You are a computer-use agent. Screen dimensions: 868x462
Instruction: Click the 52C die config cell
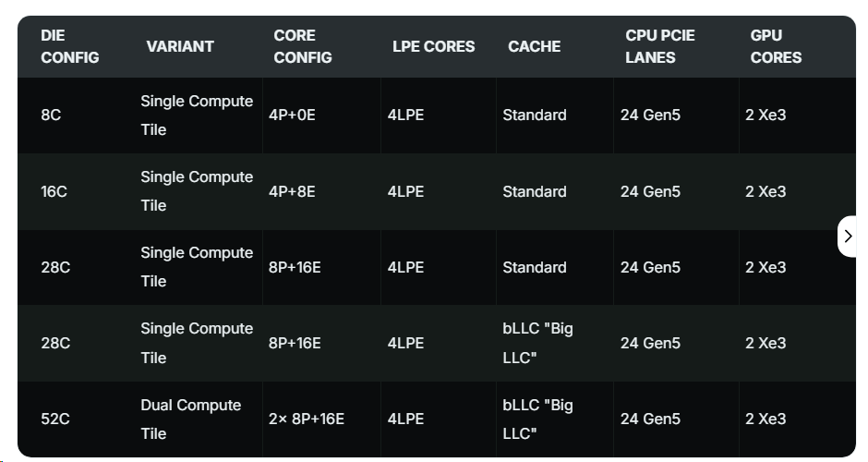(55, 419)
